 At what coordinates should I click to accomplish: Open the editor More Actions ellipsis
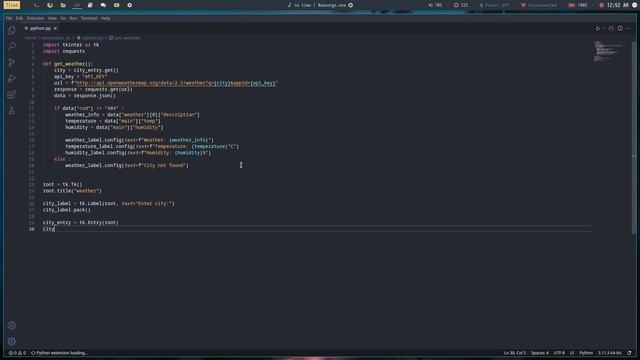pos(629,29)
